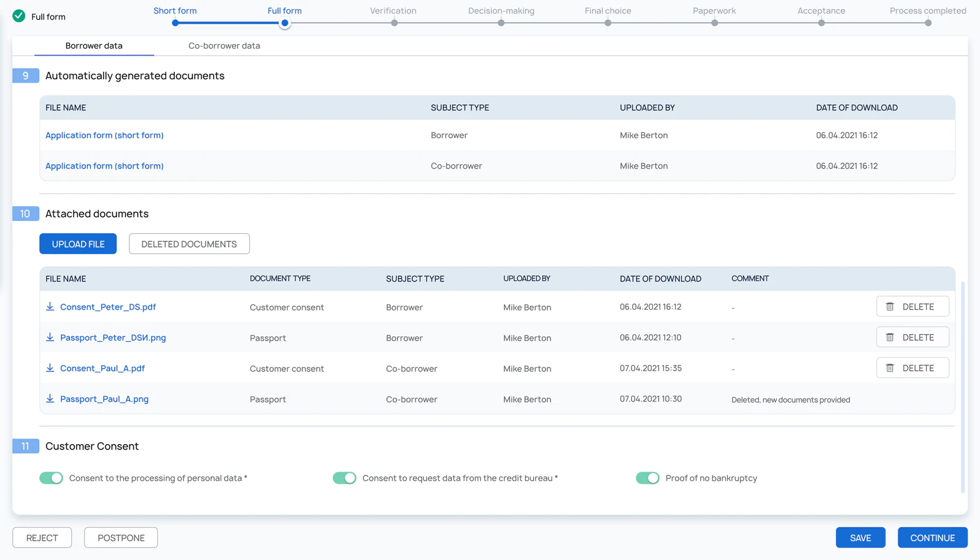Click trash icon in Consent_Paul_A.pdf row
980x560 pixels.
[890, 368]
